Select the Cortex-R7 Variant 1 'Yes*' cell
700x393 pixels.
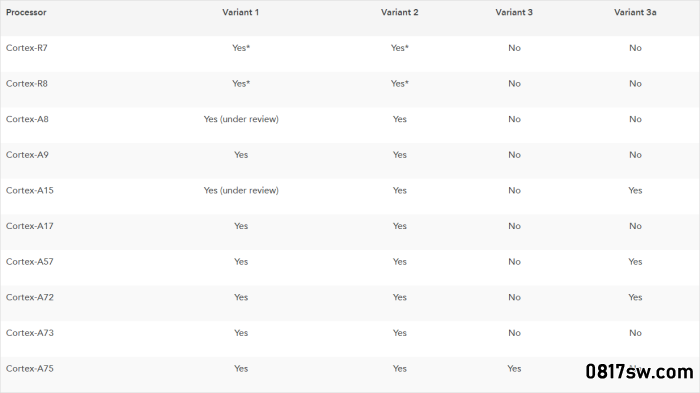tap(241, 48)
